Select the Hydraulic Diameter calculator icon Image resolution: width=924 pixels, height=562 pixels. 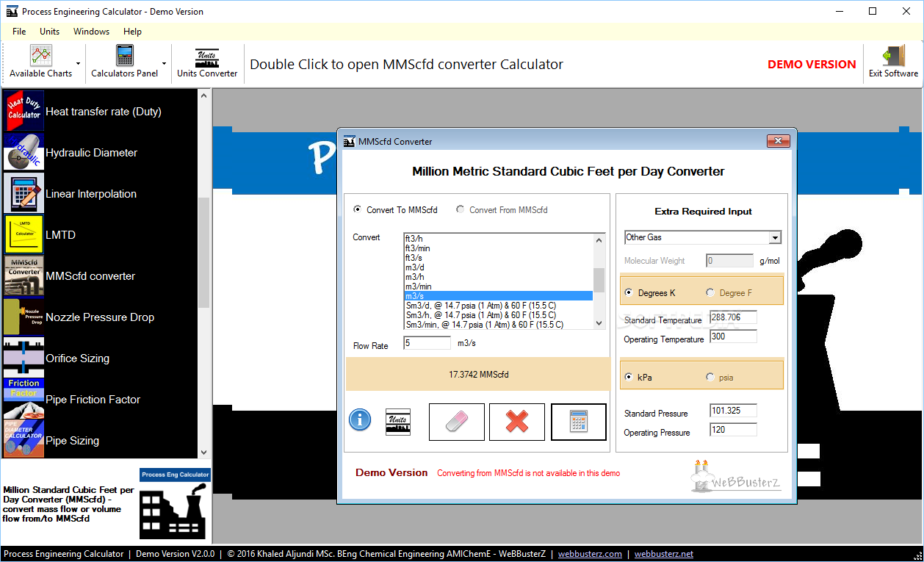click(24, 152)
